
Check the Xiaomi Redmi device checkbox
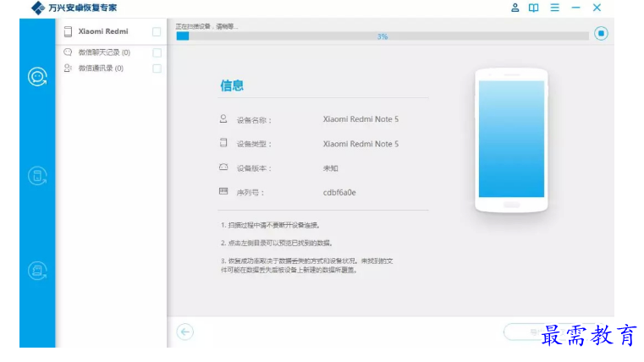pyautogui.click(x=157, y=31)
